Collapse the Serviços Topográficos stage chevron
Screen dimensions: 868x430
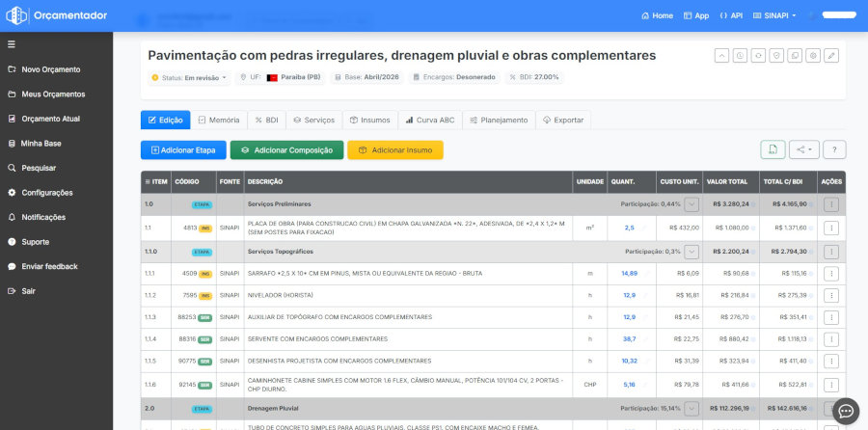coord(692,252)
